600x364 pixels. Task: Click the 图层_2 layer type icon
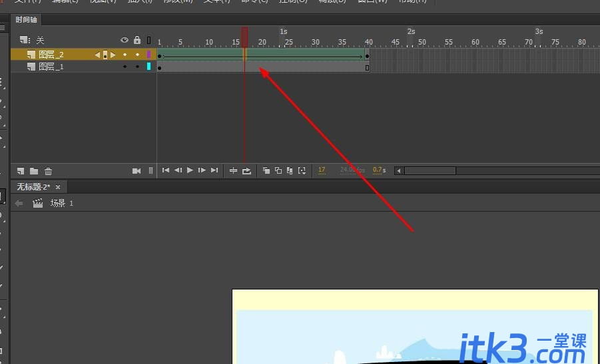coord(31,55)
